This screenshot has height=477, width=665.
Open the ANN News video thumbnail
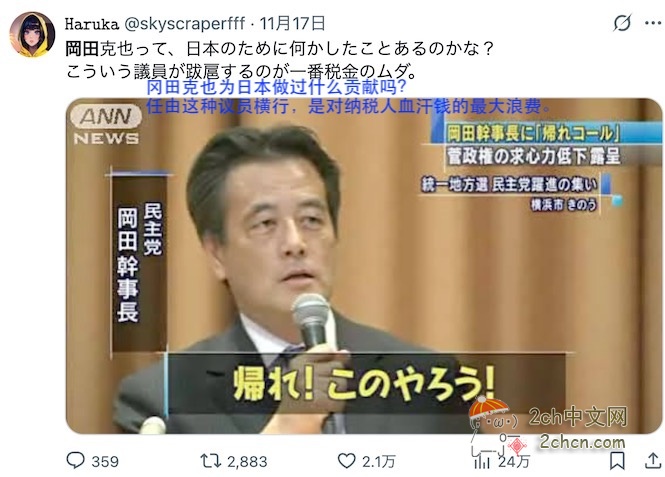[364, 266]
